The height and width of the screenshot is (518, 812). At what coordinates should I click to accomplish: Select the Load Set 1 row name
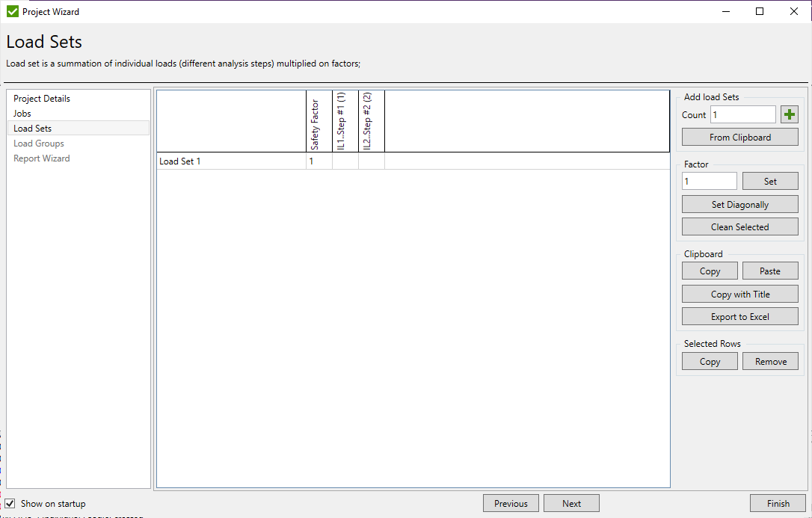pos(231,161)
